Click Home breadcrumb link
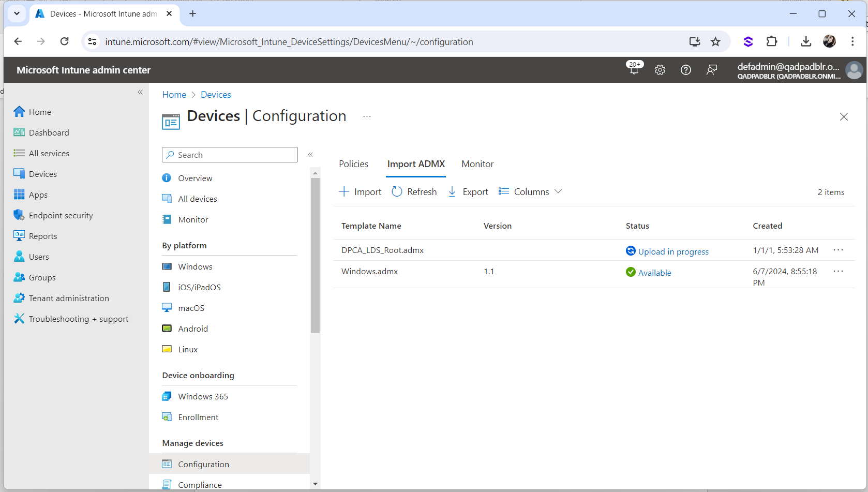Viewport: 868px width, 492px height. tap(174, 95)
